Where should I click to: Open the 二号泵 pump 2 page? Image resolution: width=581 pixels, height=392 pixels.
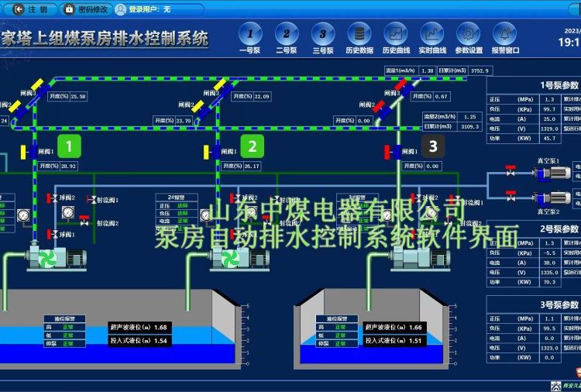click(287, 34)
